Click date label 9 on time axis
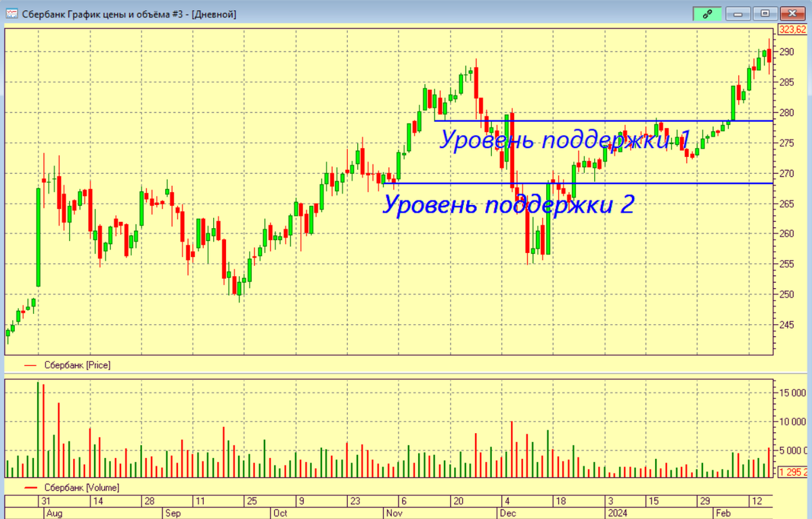Screen dimensions: 812x519 tap(300, 501)
